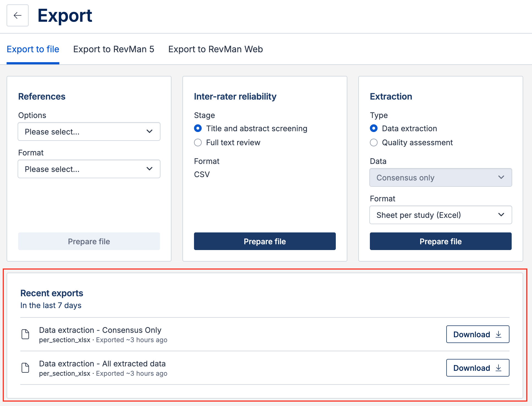Image resolution: width=532 pixels, height=406 pixels.
Task: Click chevron on Consensus only dropdown
Action: click(x=501, y=177)
